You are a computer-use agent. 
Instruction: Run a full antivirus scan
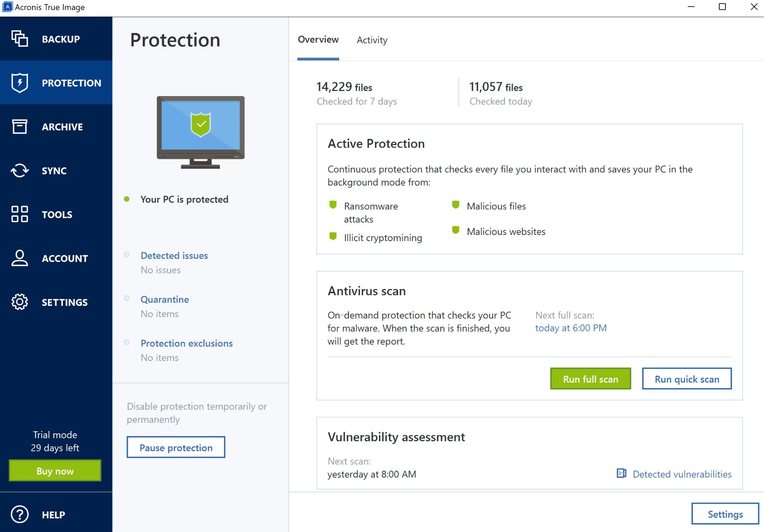click(590, 379)
